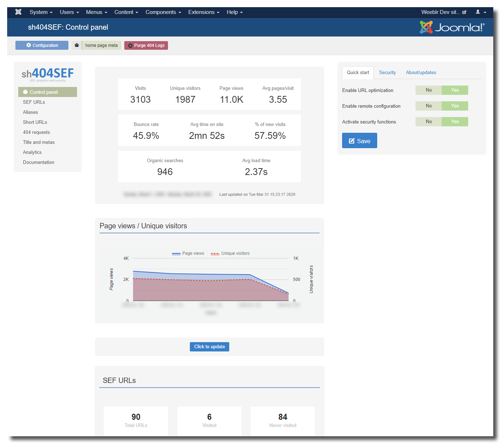Expand the Content dropdown
The height and width of the screenshot is (447, 504).
126,12
